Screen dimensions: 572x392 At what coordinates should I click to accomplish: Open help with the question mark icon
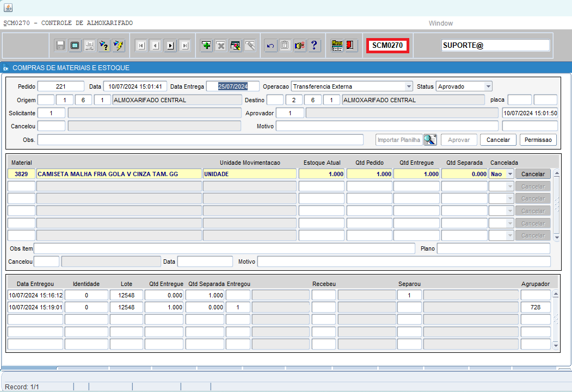click(x=314, y=46)
